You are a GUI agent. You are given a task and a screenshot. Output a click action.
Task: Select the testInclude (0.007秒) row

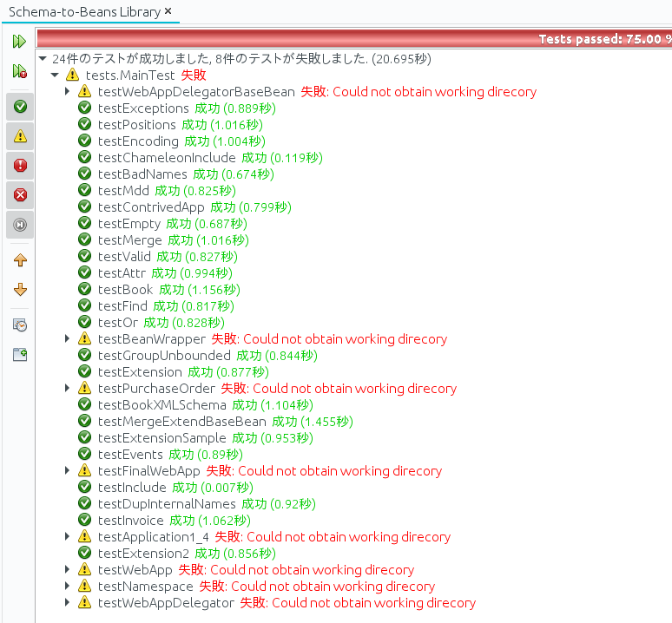[x=166, y=487]
